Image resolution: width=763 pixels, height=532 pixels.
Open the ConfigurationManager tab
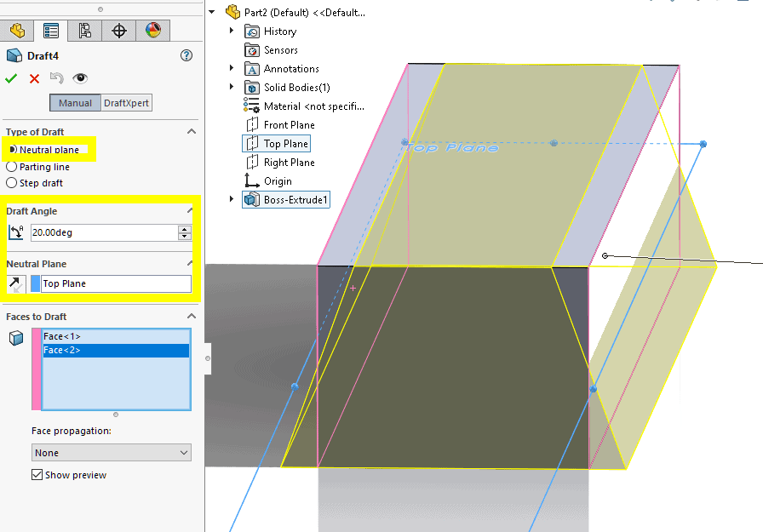coord(84,31)
